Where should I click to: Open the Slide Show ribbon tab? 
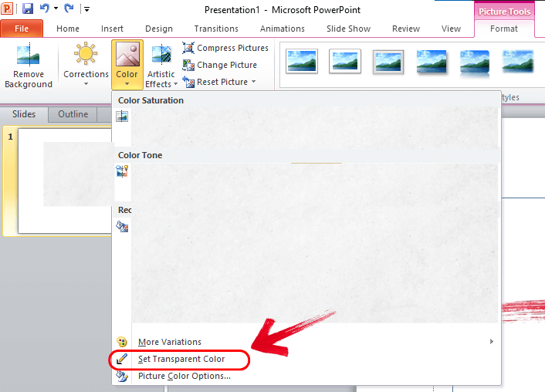pos(348,29)
